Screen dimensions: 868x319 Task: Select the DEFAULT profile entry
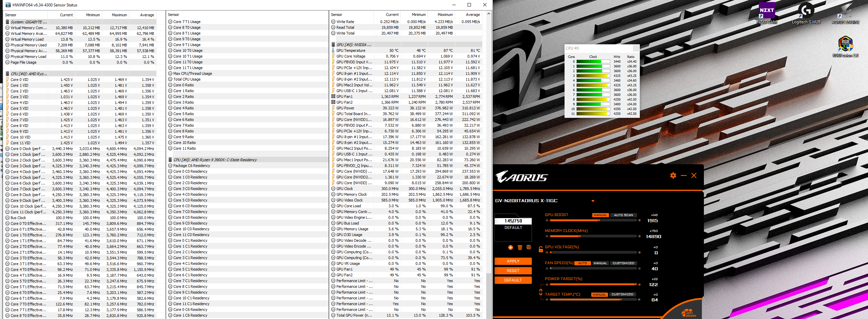[513, 228]
